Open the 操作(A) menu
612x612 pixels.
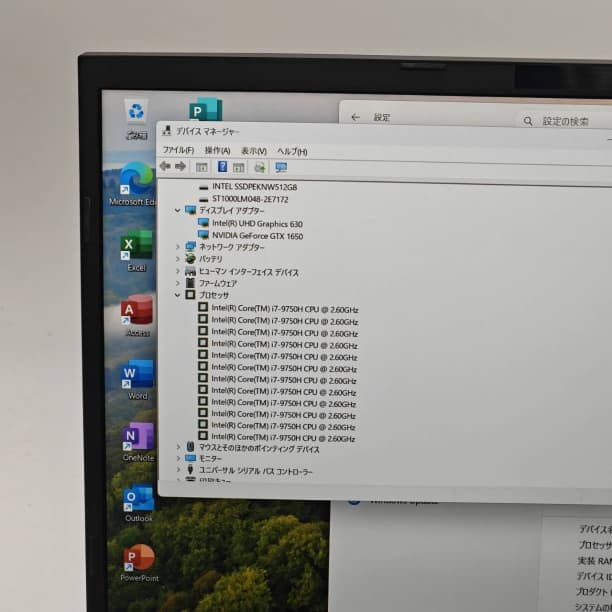click(217, 151)
